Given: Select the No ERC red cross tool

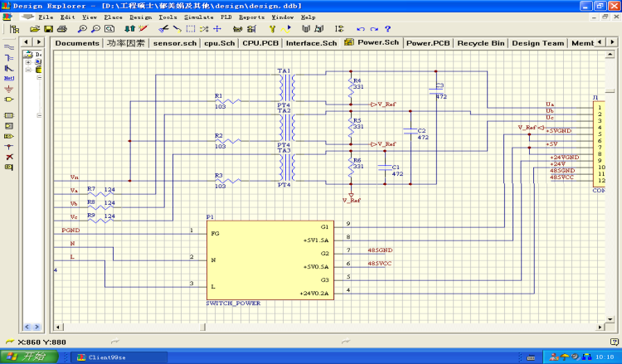Looking at the screenshot, I should coord(9,156).
